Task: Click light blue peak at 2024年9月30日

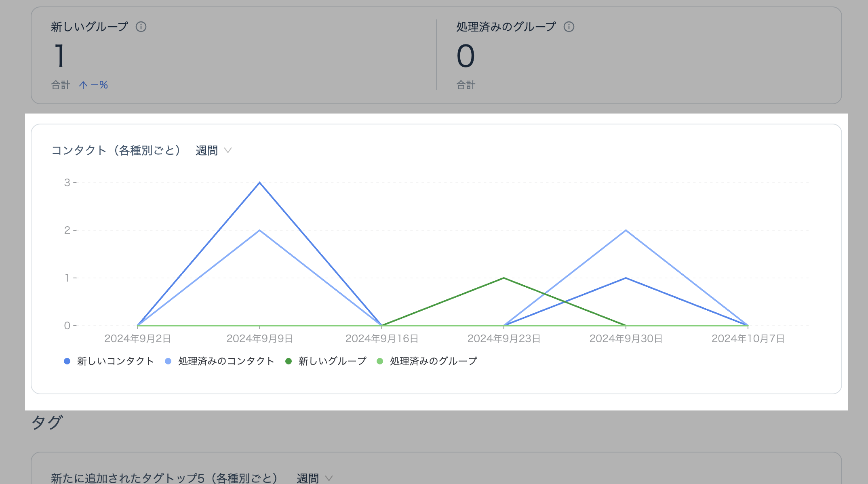Action: coord(626,230)
